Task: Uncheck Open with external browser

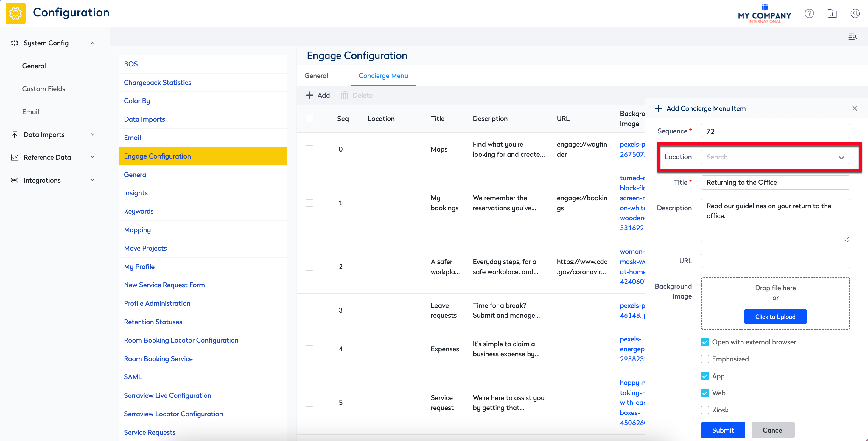Action: tap(705, 342)
